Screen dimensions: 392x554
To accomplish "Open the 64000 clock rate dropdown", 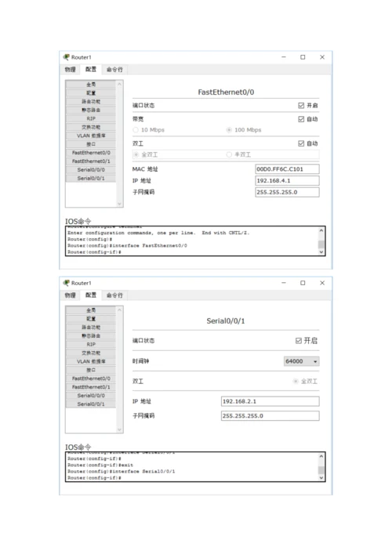I will [x=302, y=361].
